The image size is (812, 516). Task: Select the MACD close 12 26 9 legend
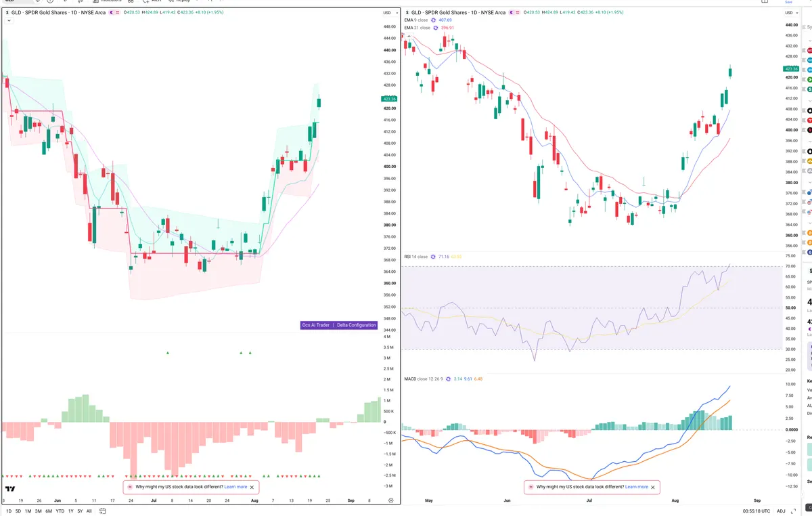click(x=424, y=379)
